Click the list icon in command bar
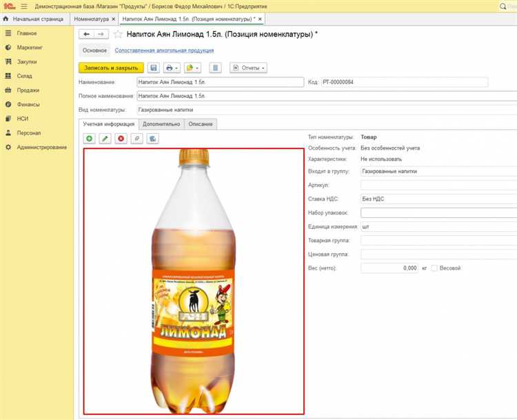Viewport: 517px width, 420px height. [x=215, y=68]
